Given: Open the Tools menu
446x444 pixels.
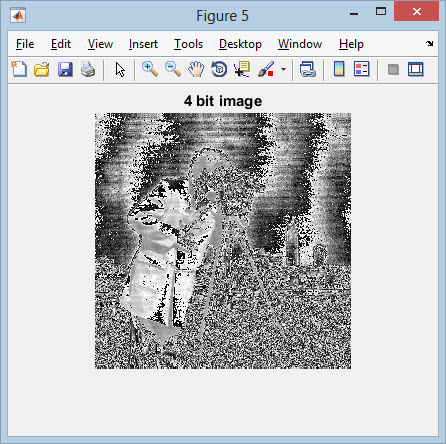Looking at the screenshot, I should [188, 44].
